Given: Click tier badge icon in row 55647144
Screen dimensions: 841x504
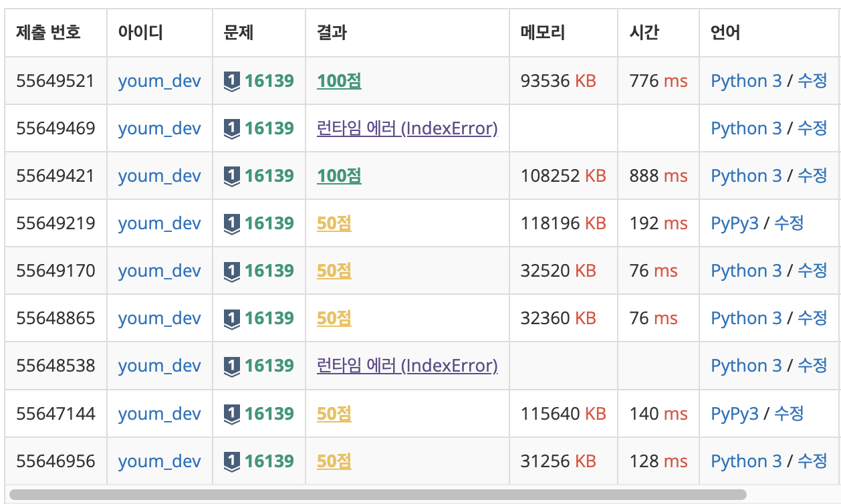Looking at the screenshot, I should click(x=231, y=414).
